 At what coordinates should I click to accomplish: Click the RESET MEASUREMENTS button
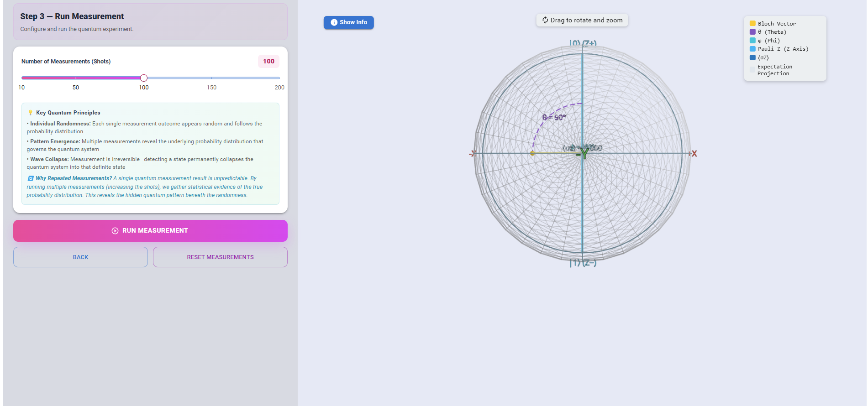pos(220,257)
